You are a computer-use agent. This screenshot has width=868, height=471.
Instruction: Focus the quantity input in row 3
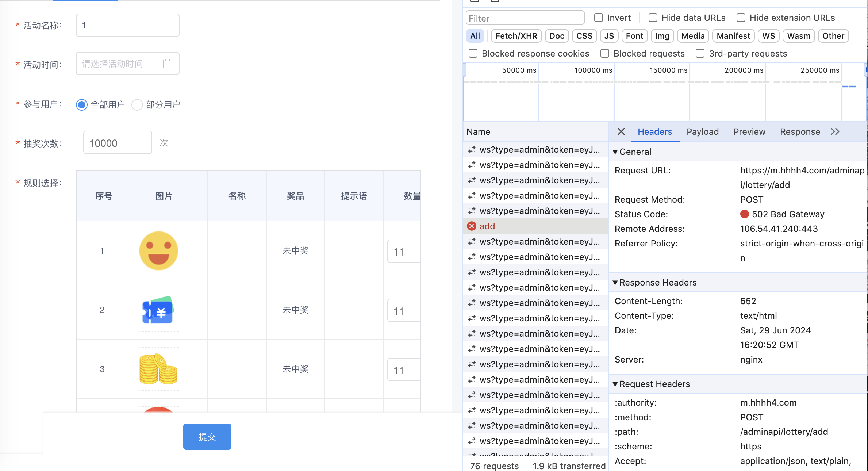404,370
